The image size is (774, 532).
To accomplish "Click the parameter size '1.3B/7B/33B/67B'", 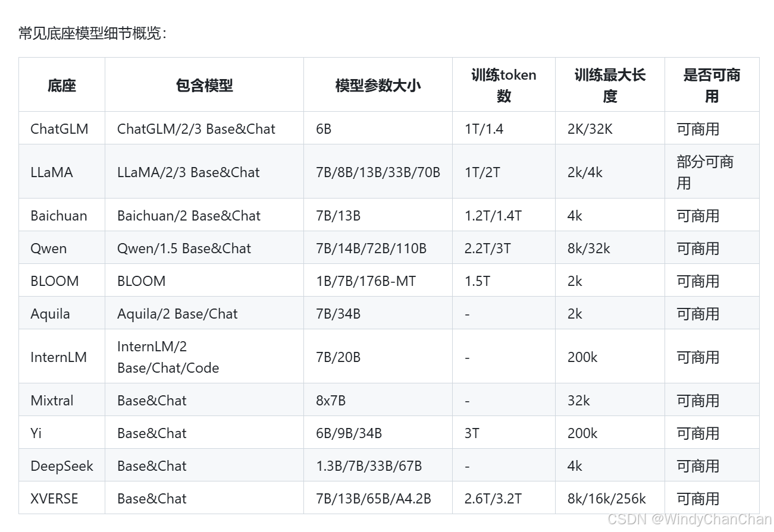I will 369,466.
